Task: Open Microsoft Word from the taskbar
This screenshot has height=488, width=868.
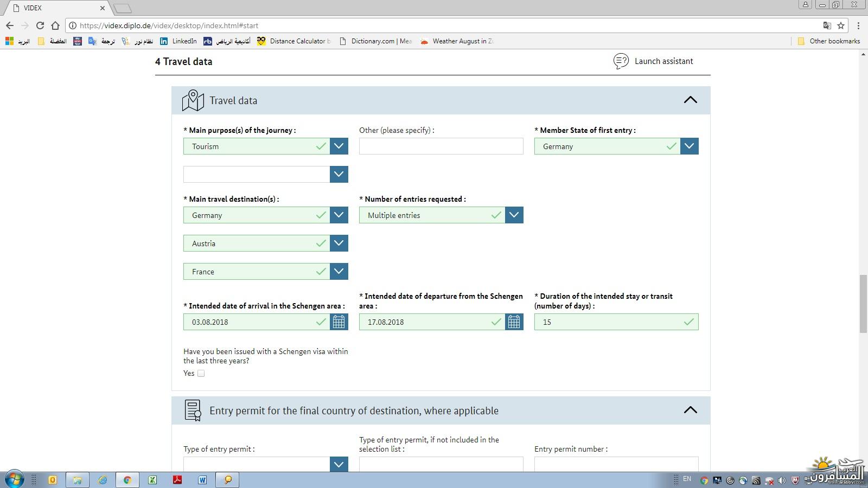Action: (202, 480)
